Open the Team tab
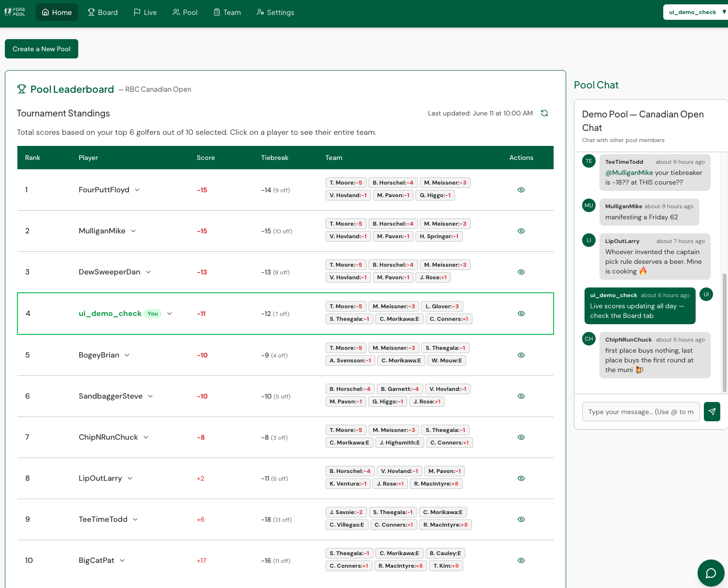Viewport: 728px width, 588px height. tap(227, 12)
